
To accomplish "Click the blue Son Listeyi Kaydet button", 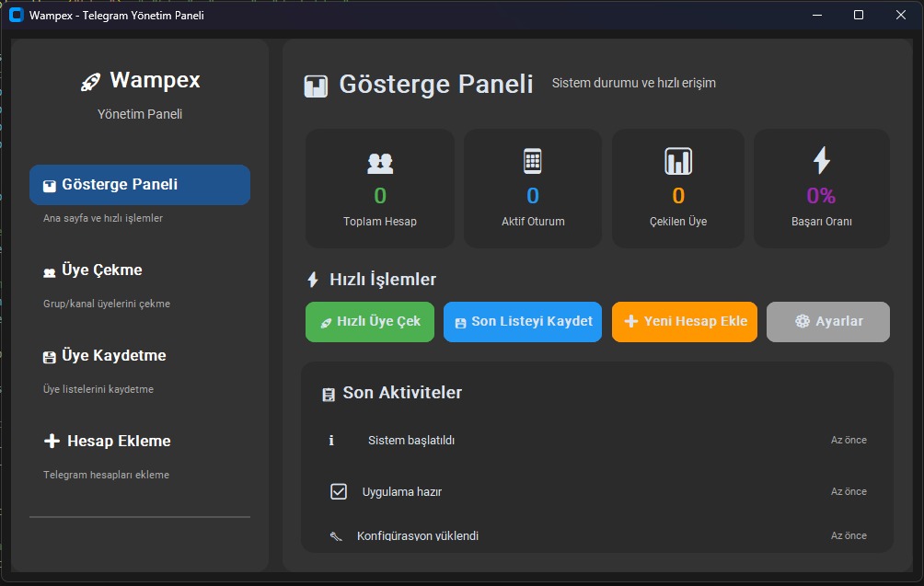I will [523, 322].
